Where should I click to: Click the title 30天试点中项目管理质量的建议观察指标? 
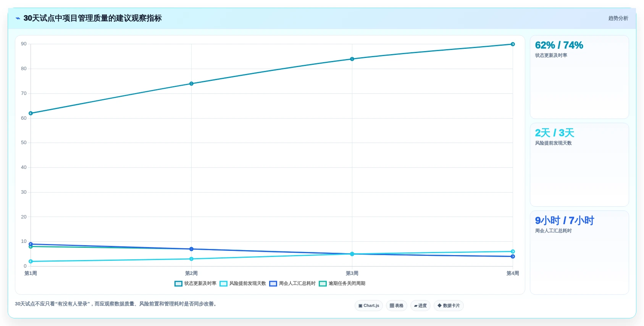(92, 18)
